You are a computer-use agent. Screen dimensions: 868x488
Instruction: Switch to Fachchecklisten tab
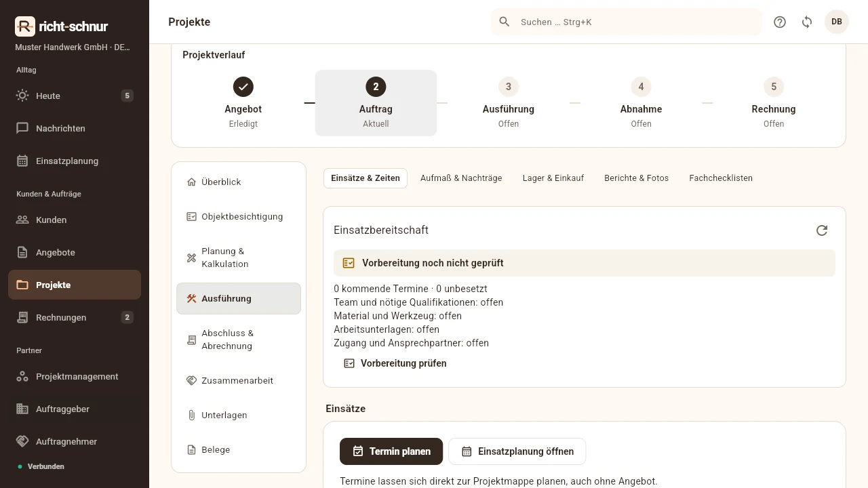pyautogui.click(x=721, y=178)
